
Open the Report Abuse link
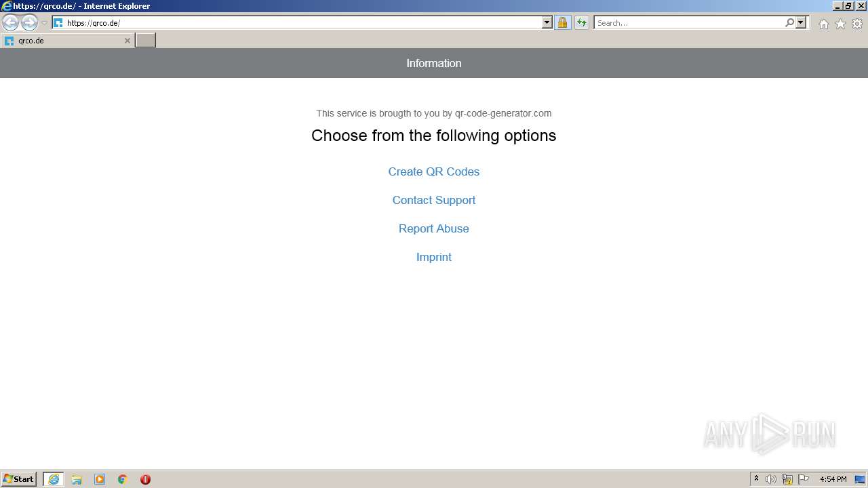(434, 228)
